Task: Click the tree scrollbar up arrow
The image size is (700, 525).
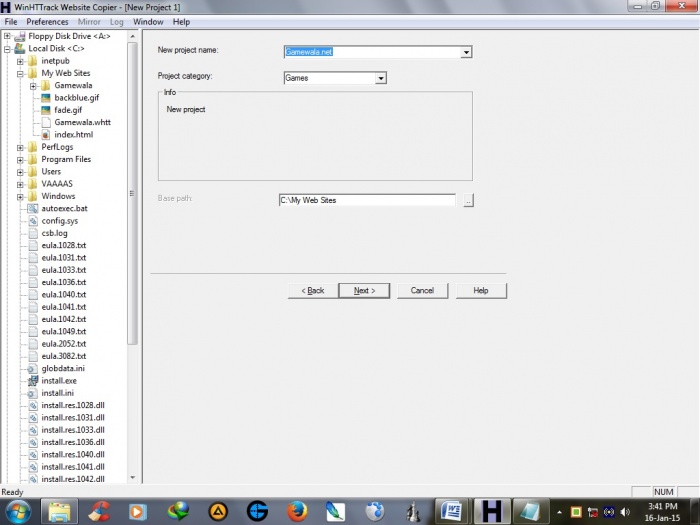Action: [133, 36]
